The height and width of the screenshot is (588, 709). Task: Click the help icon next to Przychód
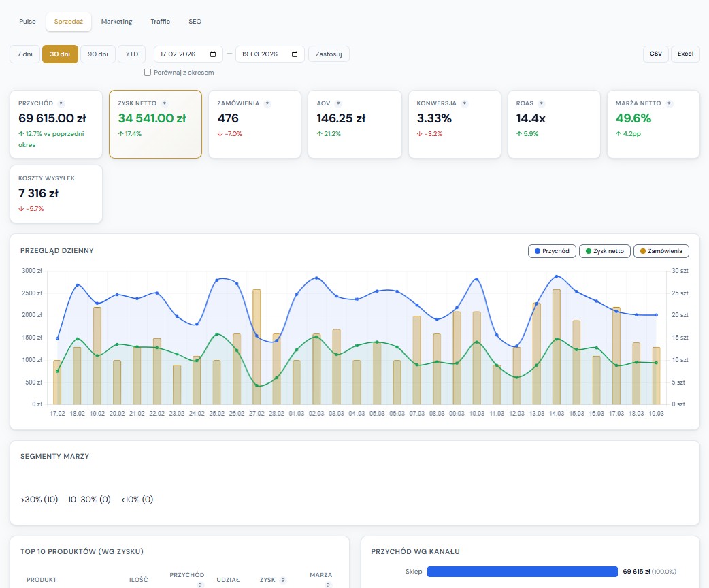61,103
